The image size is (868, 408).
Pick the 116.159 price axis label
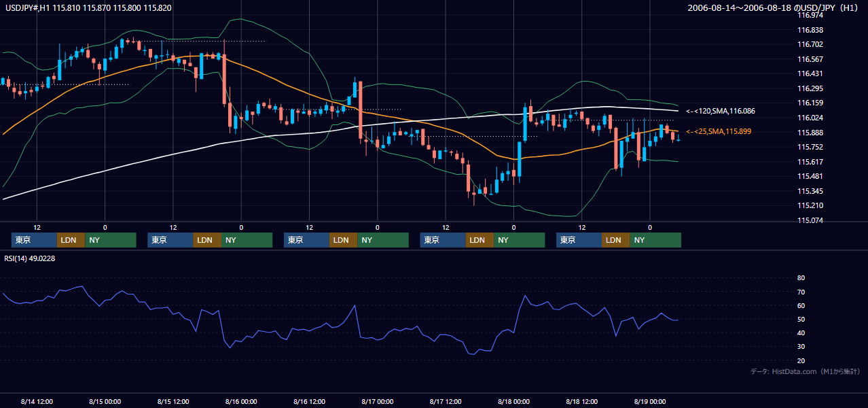pos(810,103)
